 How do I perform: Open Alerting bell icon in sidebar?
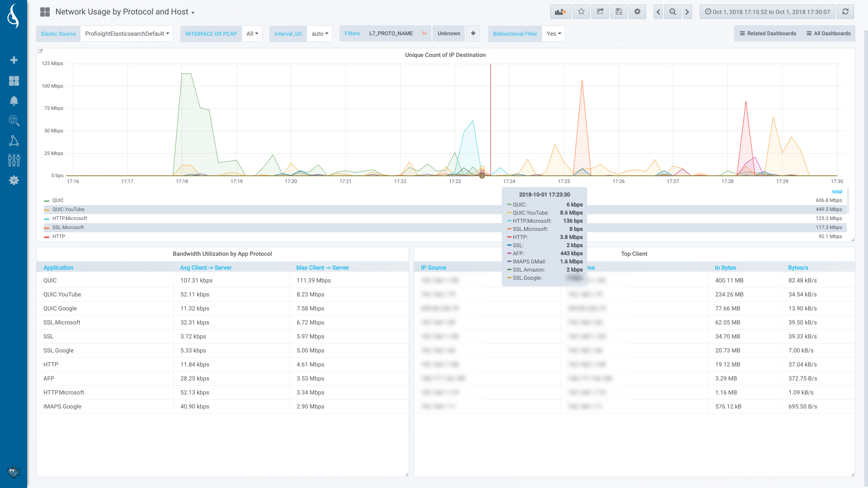click(x=14, y=101)
